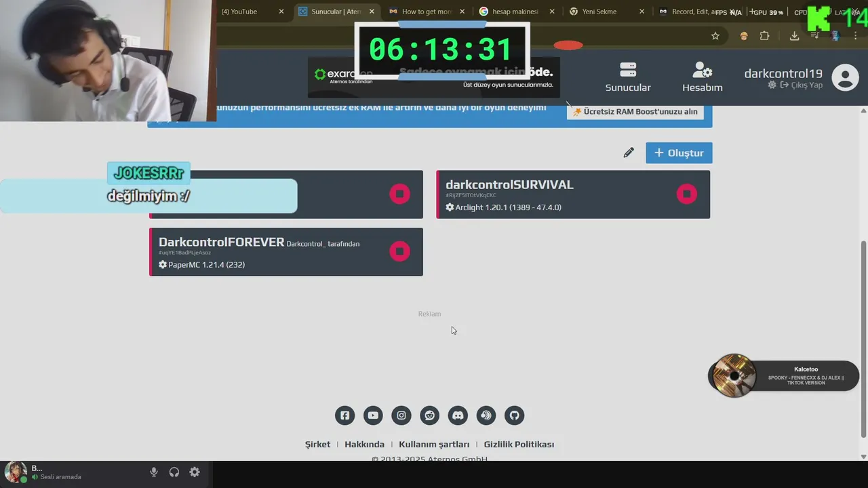This screenshot has height=488, width=868.
Task: Open the YouTube footer icon
Action: click(x=373, y=415)
